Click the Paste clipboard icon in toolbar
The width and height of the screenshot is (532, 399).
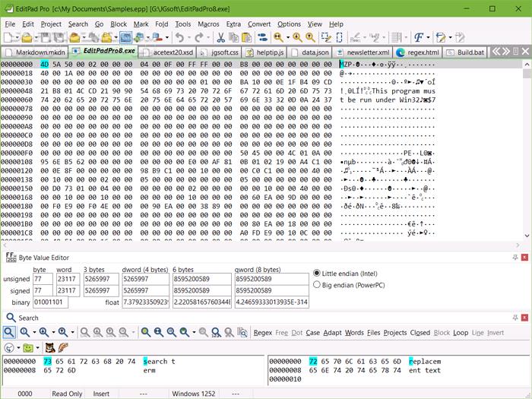click(245, 37)
